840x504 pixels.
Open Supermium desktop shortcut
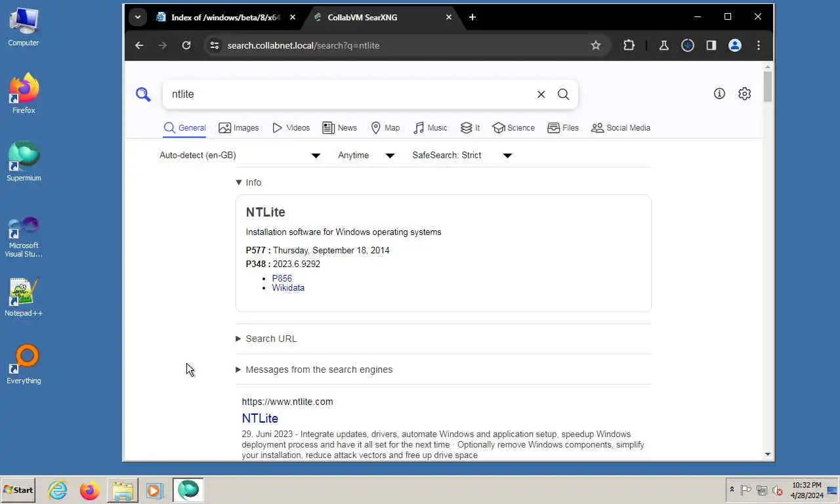click(x=24, y=161)
